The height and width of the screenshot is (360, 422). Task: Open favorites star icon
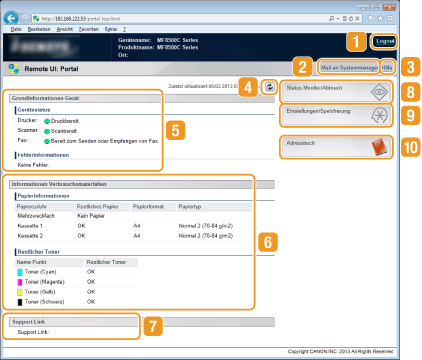point(380,18)
